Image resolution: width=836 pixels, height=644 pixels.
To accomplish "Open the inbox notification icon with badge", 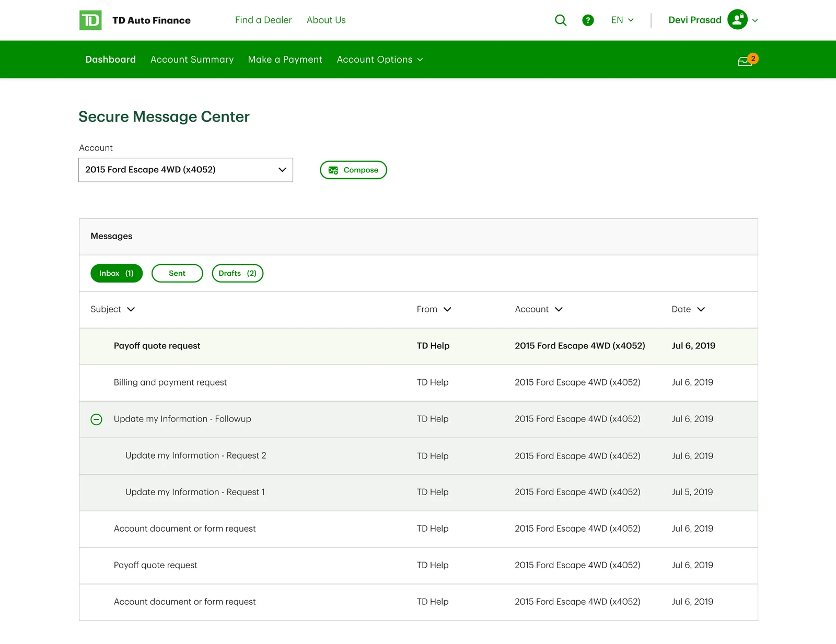I will tap(748, 60).
